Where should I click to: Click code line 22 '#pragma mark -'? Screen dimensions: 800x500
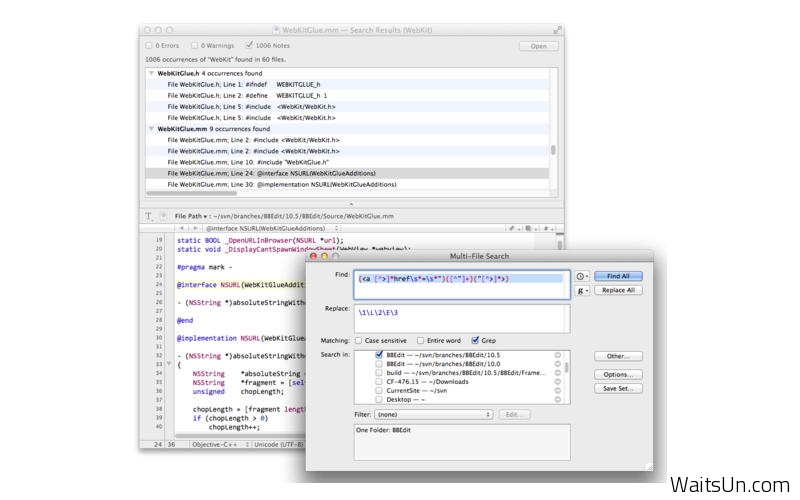[x=204, y=267]
